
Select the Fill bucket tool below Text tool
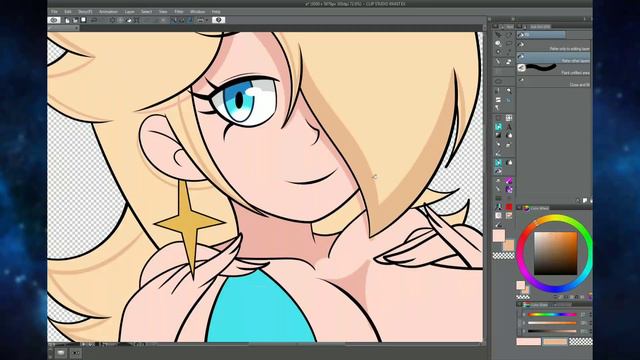(509, 136)
